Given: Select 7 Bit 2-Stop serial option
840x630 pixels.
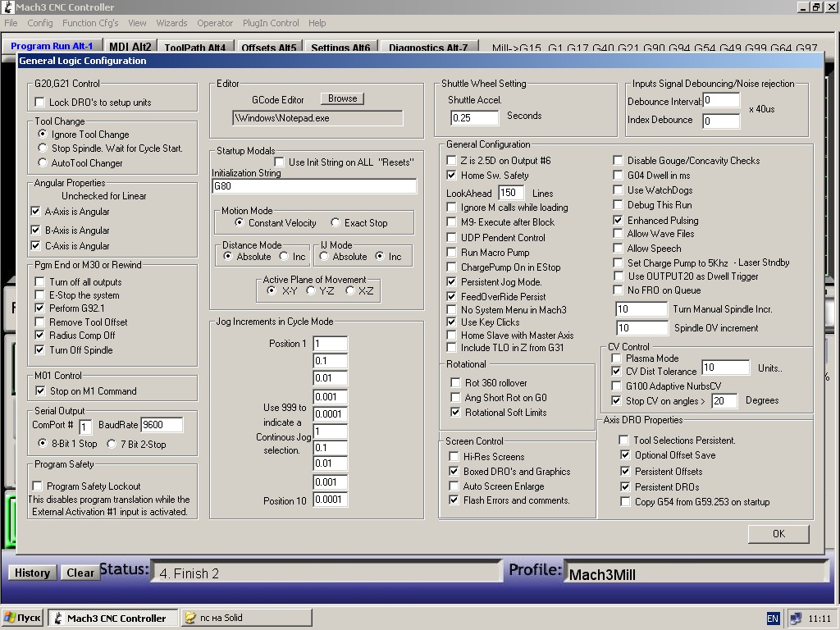Looking at the screenshot, I should [x=112, y=444].
